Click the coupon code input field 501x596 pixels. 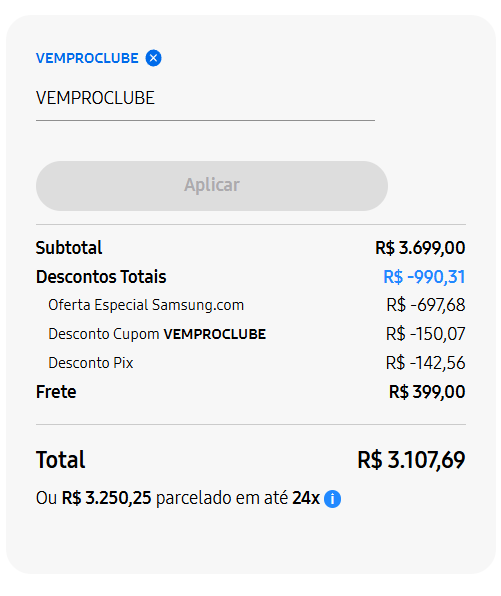[205, 98]
